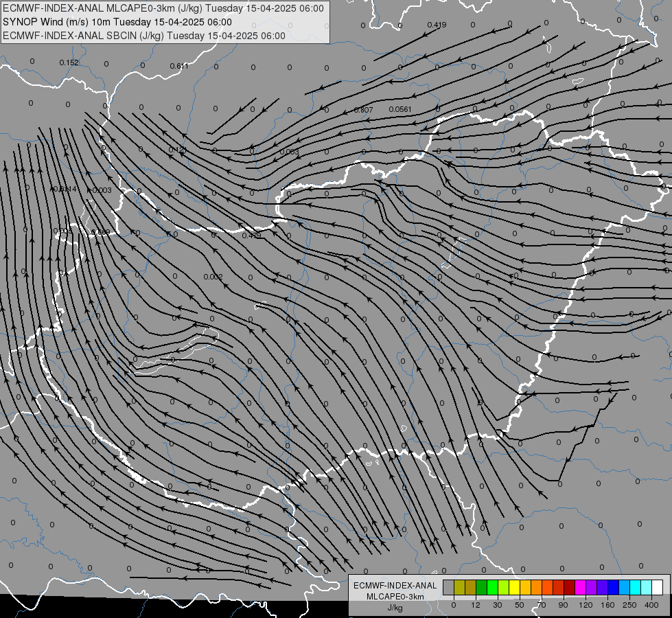The image size is (672, 618).
Task: Click the white swatch at legend end
Action: click(658, 587)
